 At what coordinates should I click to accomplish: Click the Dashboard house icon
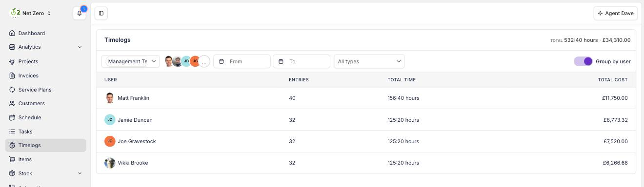pos(12,33)
